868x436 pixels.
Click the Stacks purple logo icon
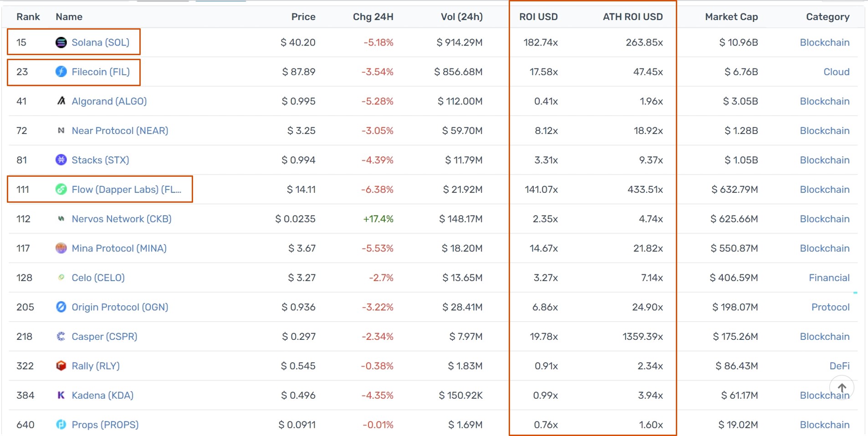(x=61, y=159)
